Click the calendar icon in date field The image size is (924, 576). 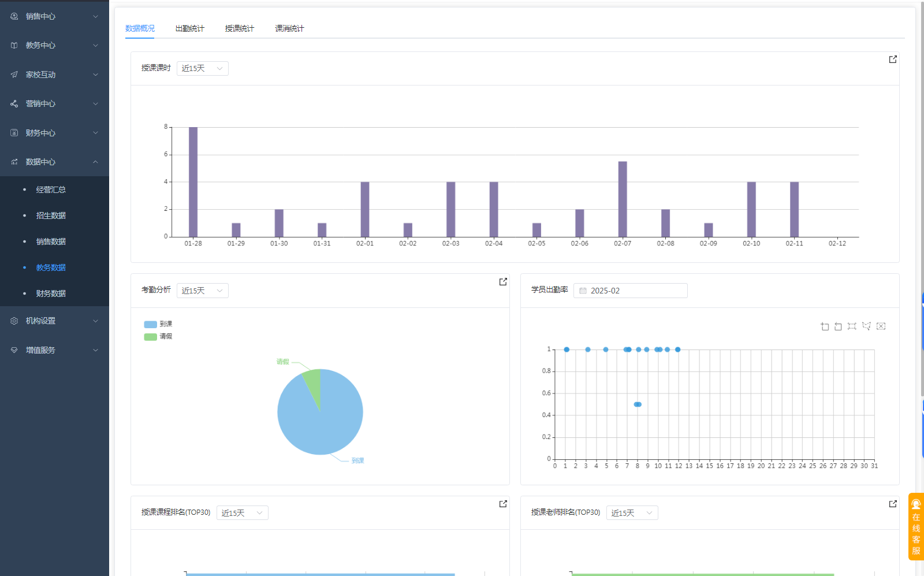click(583, 291)
